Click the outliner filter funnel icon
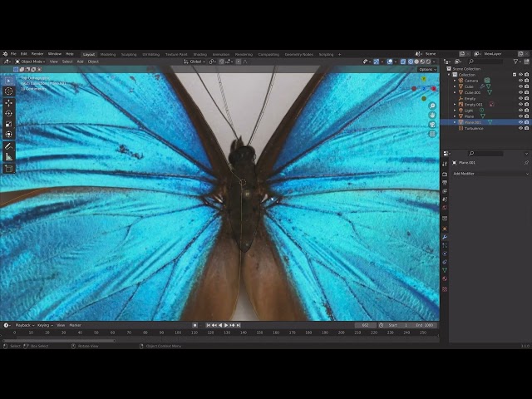Viewport: 532px width, 399px height. tap(515, 62)
